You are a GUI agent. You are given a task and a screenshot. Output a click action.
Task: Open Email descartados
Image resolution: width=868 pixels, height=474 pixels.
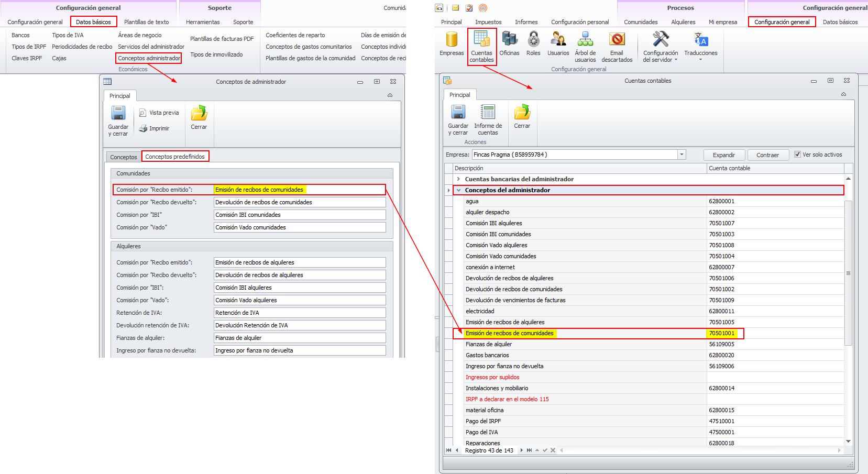tap(617, 47)
